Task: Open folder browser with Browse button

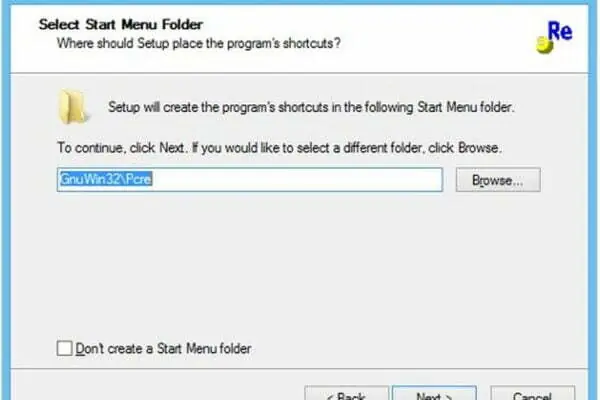Action: [x=498, y=180]
